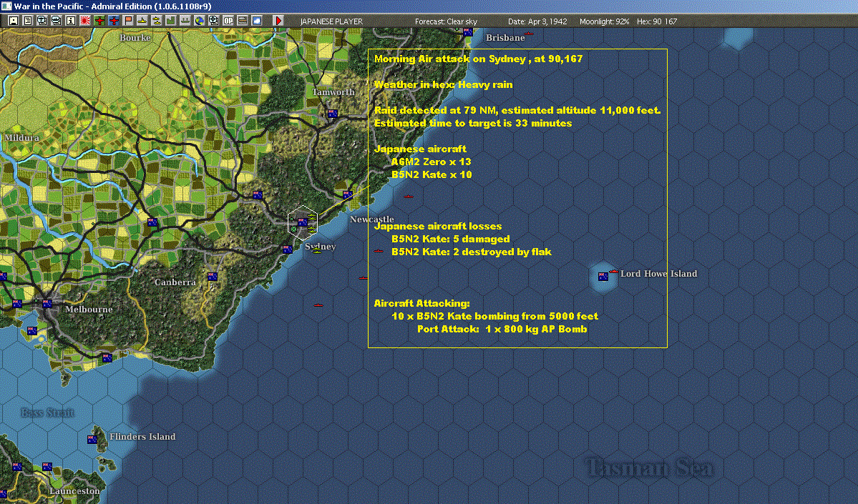Screen dimensions: 858x504
Task: Click the 'Morning Air attack on Sydney' headline
Action: pyautogui.click(x=478, y=59)
